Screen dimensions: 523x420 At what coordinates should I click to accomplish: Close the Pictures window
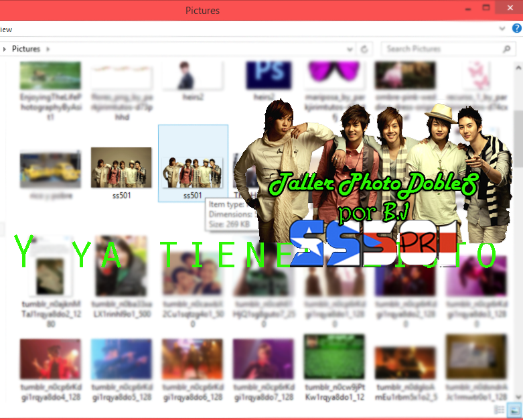point(510,7)
